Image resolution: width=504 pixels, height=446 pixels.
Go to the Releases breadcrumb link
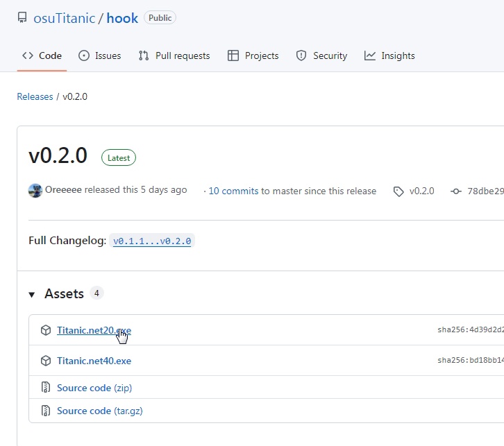pos(35,96)
